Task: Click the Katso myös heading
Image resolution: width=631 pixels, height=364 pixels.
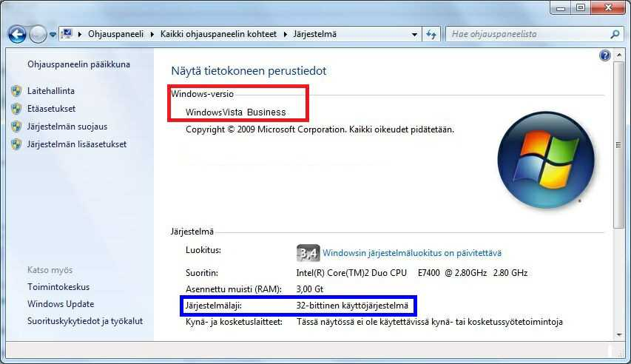Action: coord(50,270)
